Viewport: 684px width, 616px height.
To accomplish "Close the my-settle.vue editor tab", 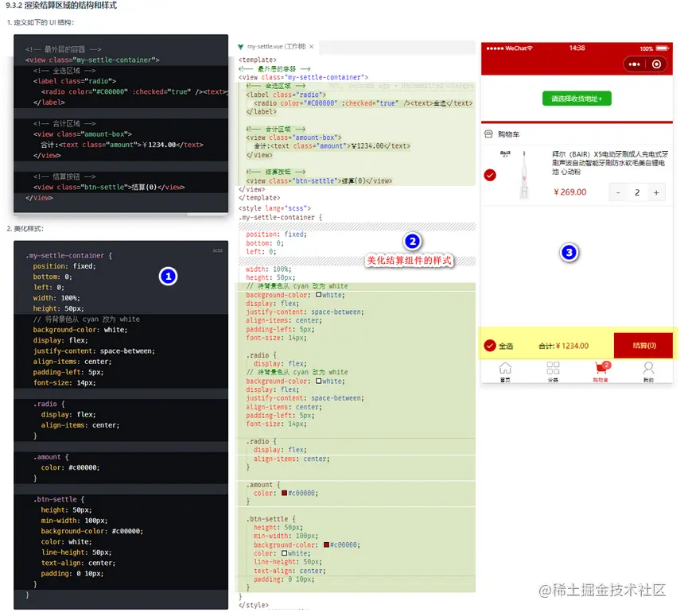I will point(311,47).
